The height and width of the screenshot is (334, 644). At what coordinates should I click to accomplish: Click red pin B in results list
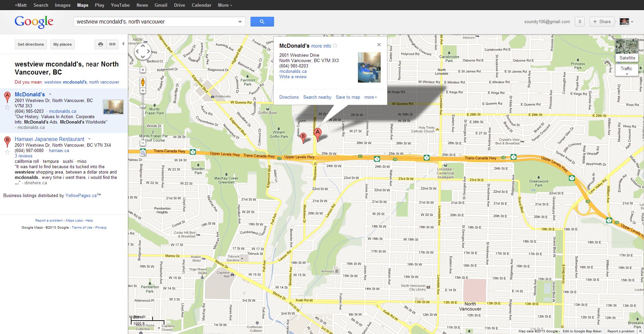click(x=7, y=141)
